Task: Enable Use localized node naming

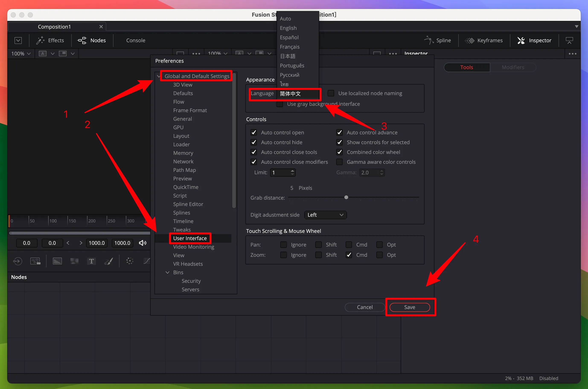Action: 331,93
